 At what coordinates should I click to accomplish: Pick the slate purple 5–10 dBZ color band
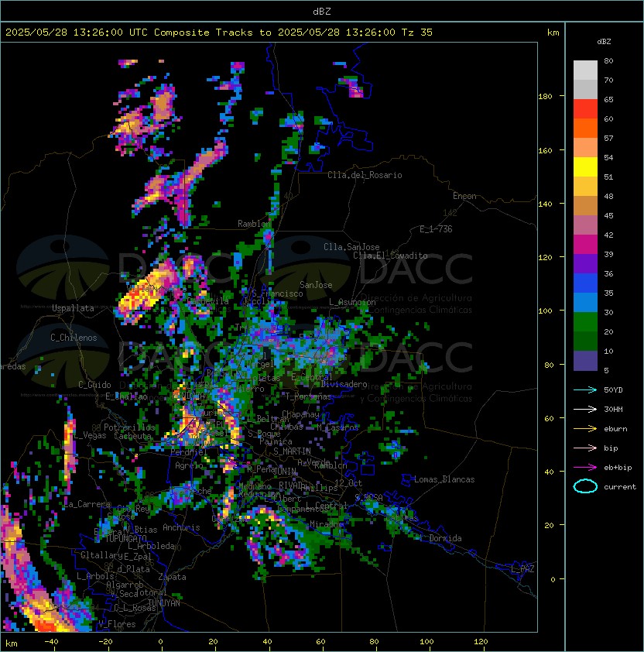[585, 361]
